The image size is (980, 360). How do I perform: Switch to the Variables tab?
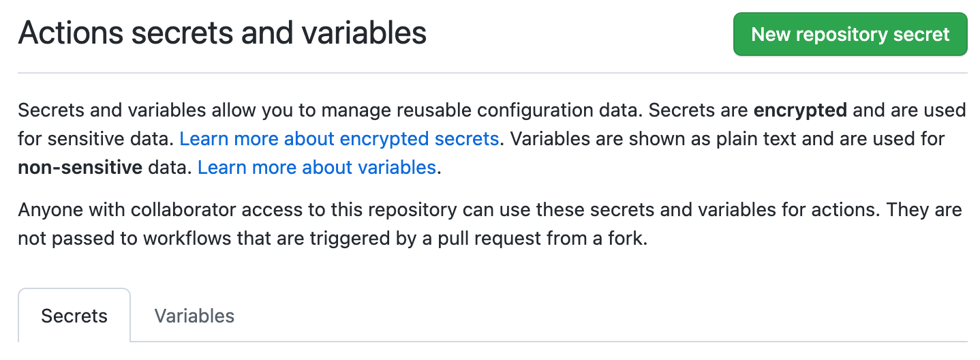point(194,316)
